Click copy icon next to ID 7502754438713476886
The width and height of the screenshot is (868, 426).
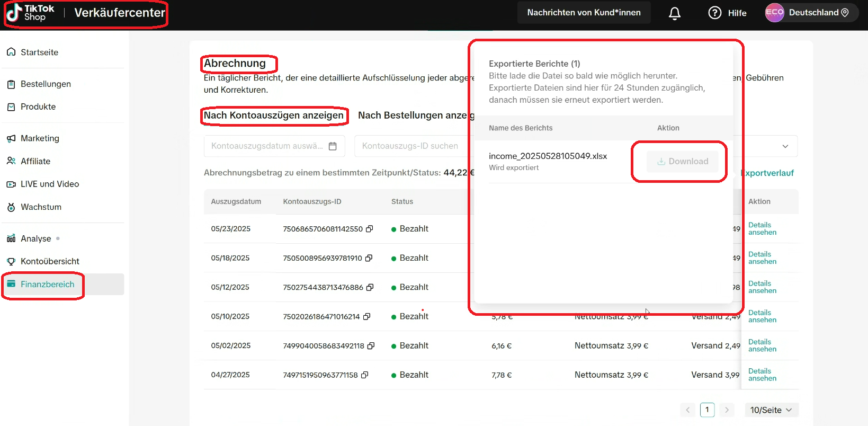[370, 287]
